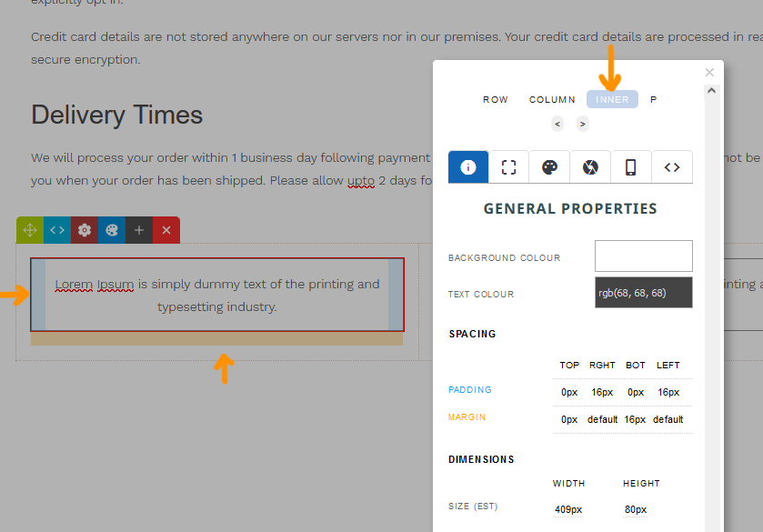Viewport: 763px width, 532px height.
Task: Switch to the palette styling tab in the panel
Action: [549, 167]
